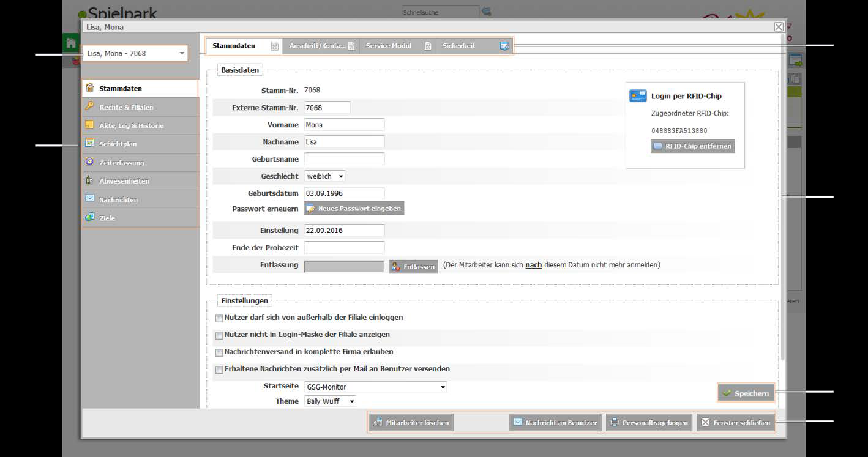Click Mitarbeiter löschen button
The image size is (868, 457).
tap(411, 423)
